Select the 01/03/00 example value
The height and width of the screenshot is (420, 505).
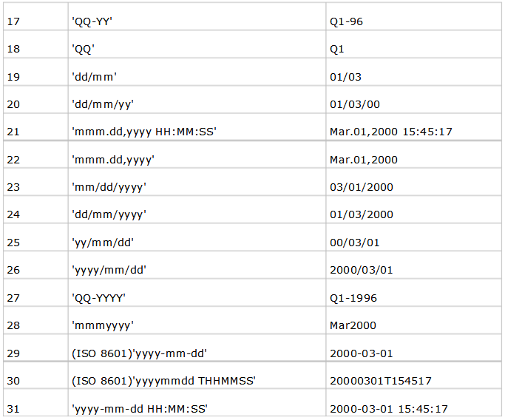tap(355, 104)
